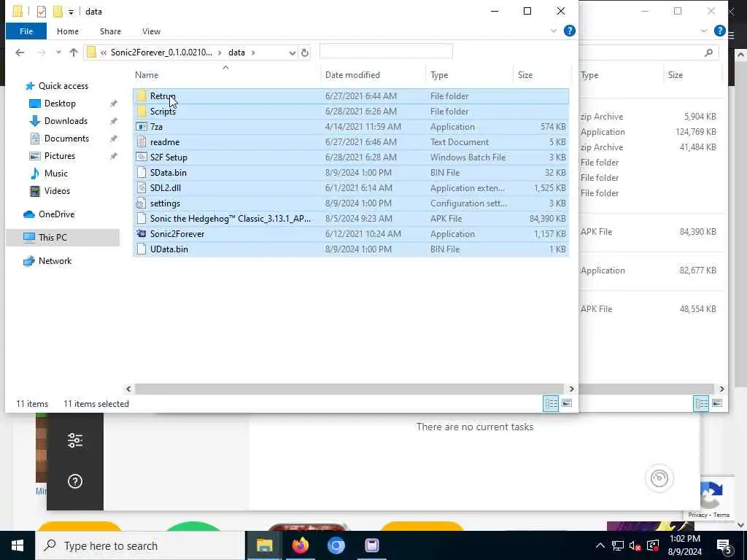The width and height of the screenshot is (747, 560).
Task: Click the Sonic2Forever_0.1.0.0210 breadcrumb segment
Action: 161,52
